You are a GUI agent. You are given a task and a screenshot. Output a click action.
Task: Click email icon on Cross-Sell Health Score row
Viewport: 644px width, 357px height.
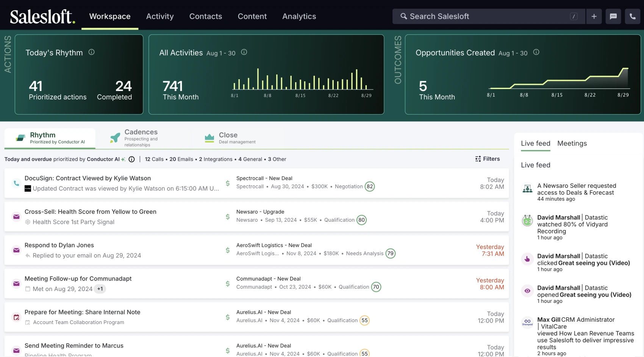coord(16,217)
